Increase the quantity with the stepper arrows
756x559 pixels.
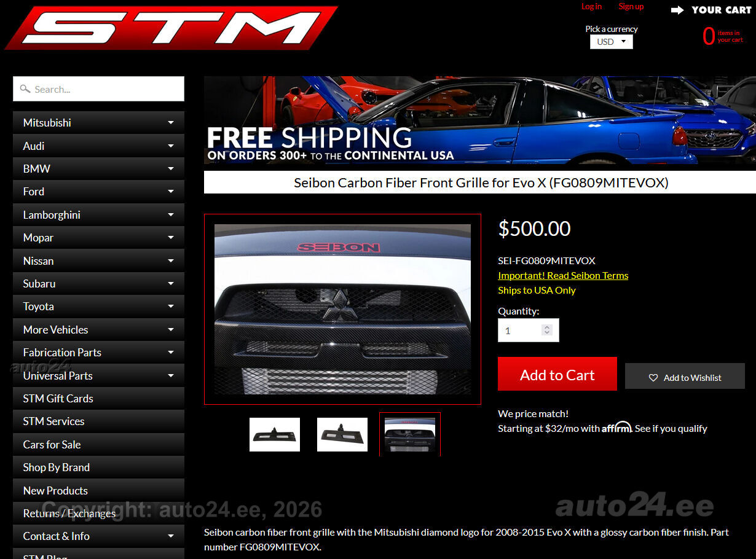tap(547, 327)
